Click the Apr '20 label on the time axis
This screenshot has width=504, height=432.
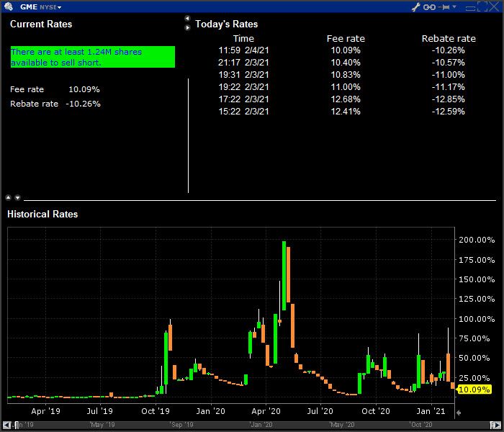(266, 411)
